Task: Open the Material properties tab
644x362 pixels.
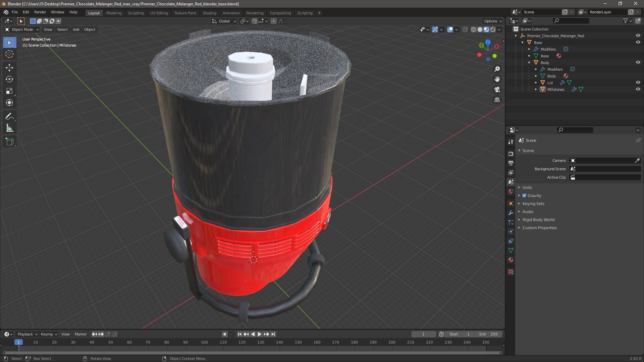Action: tap(511, 260)
